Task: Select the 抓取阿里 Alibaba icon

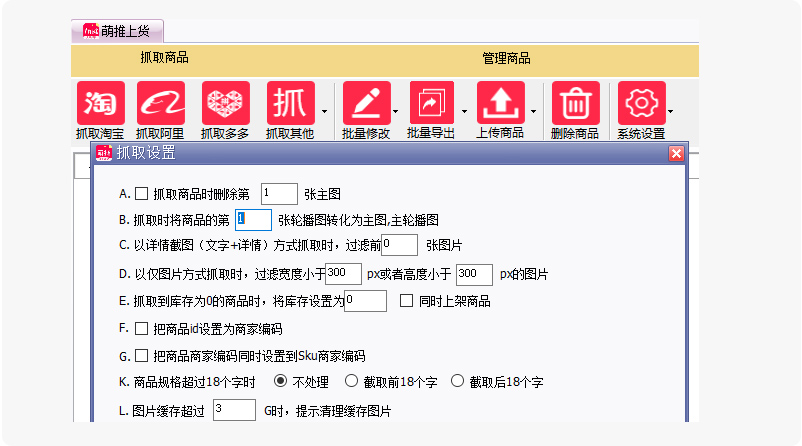Action: [161, 103]
